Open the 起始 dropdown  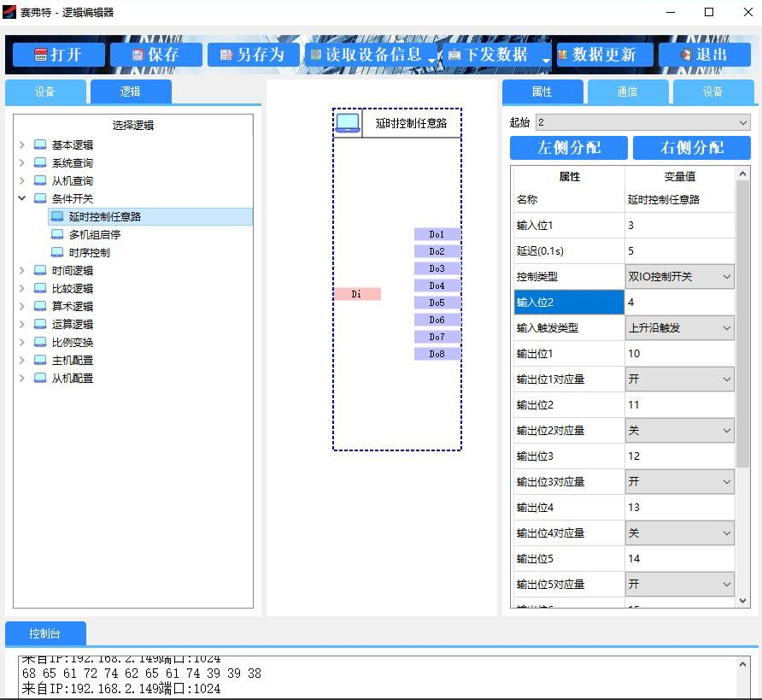pos(642,123)
